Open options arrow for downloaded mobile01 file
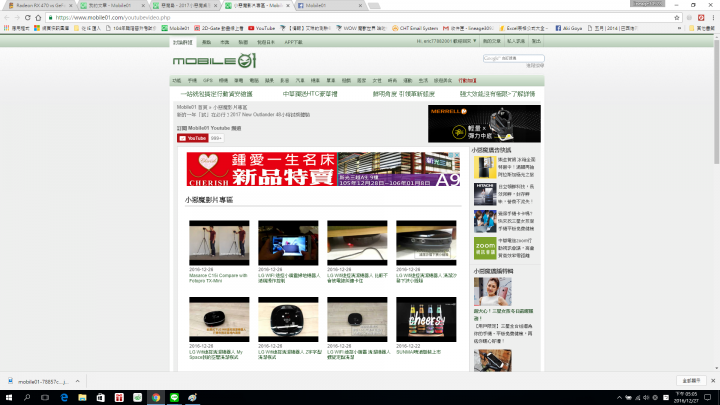720x405 pixels. tap(78, 381)
